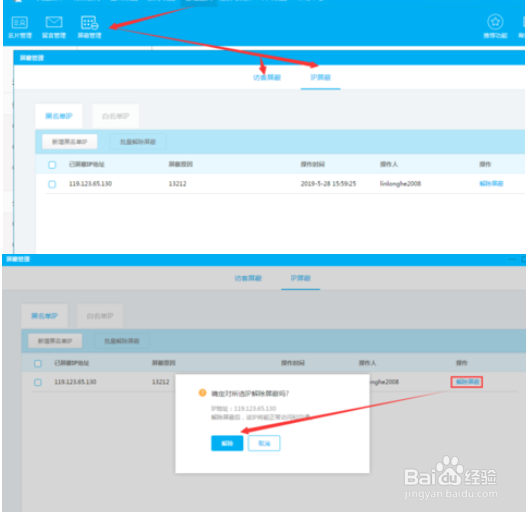The image size is (527, 512).
Task: Click reason 13212 cell in dimmed table
Action: click(160, 382)
